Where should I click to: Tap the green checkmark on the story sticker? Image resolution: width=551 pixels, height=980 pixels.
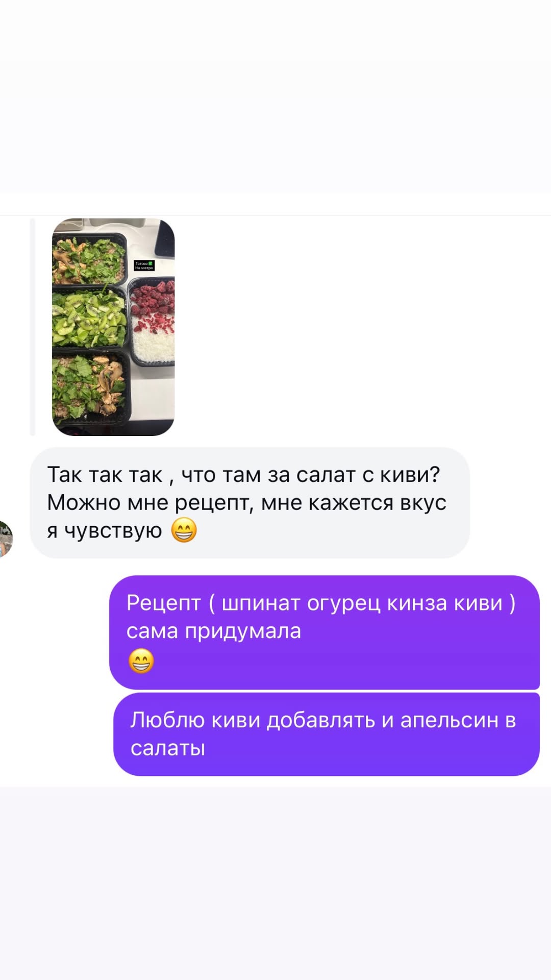tap(151, 263)
